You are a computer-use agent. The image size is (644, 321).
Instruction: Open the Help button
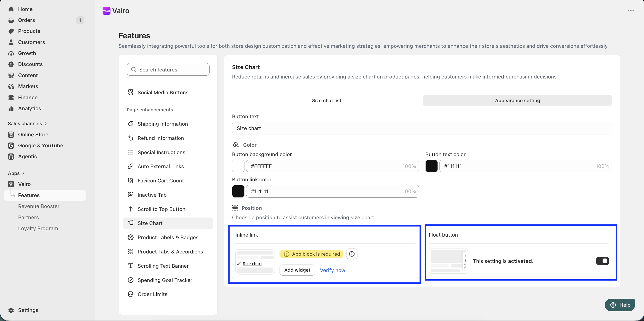coord(620,305)
